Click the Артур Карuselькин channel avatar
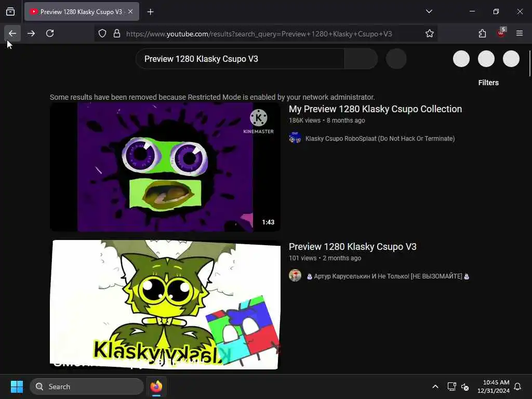 [295, 275]
